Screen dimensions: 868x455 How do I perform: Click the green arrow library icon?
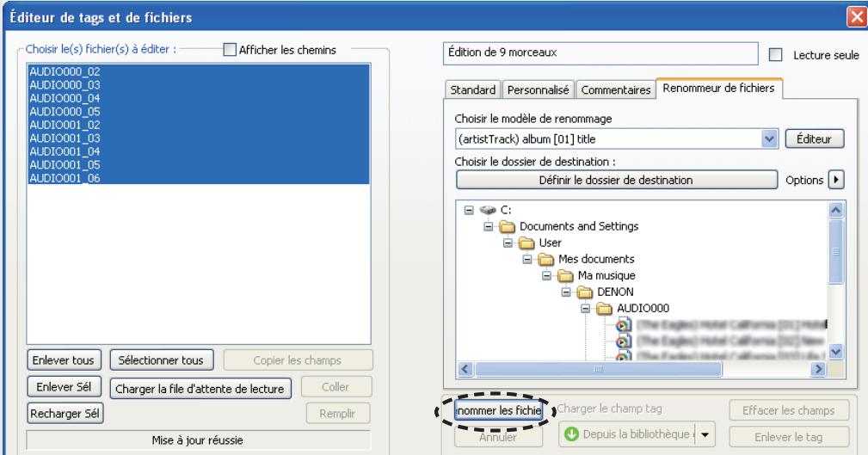coord(571,434)
